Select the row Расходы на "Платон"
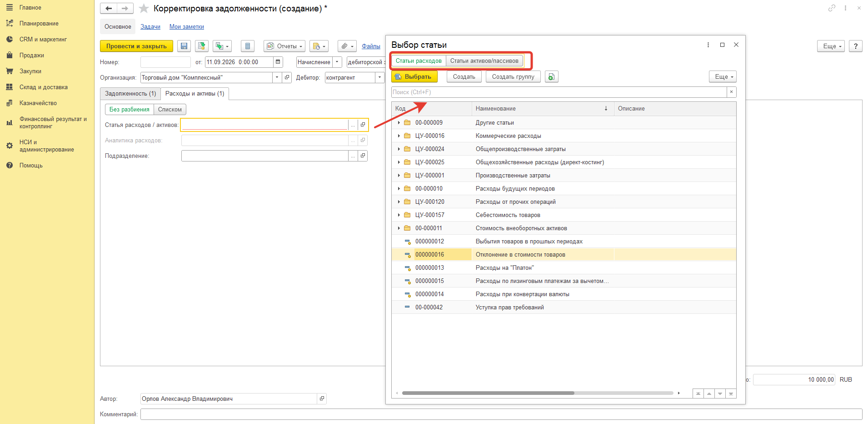This screenshot has width=868, height=424. tap(564, 268)
